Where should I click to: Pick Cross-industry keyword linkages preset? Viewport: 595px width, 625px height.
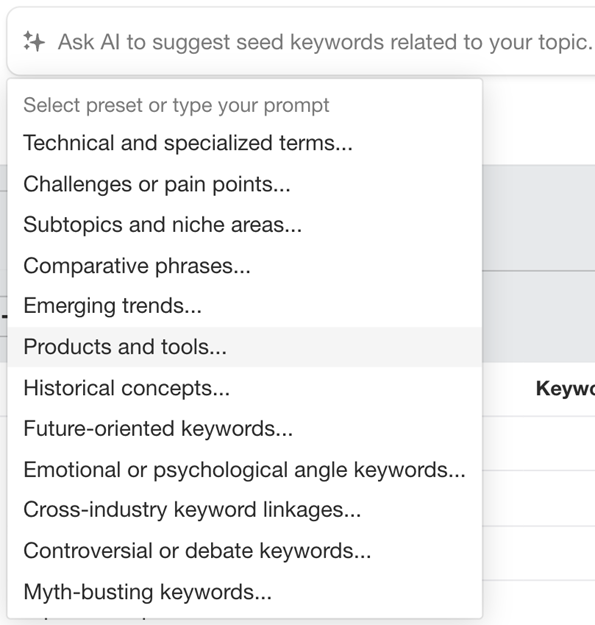245,510
